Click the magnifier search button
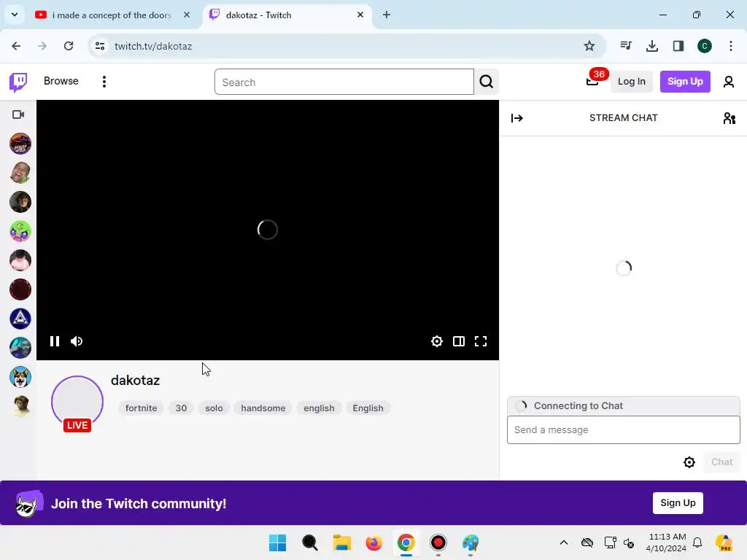747x560 pixels. [x=487, y=82]
